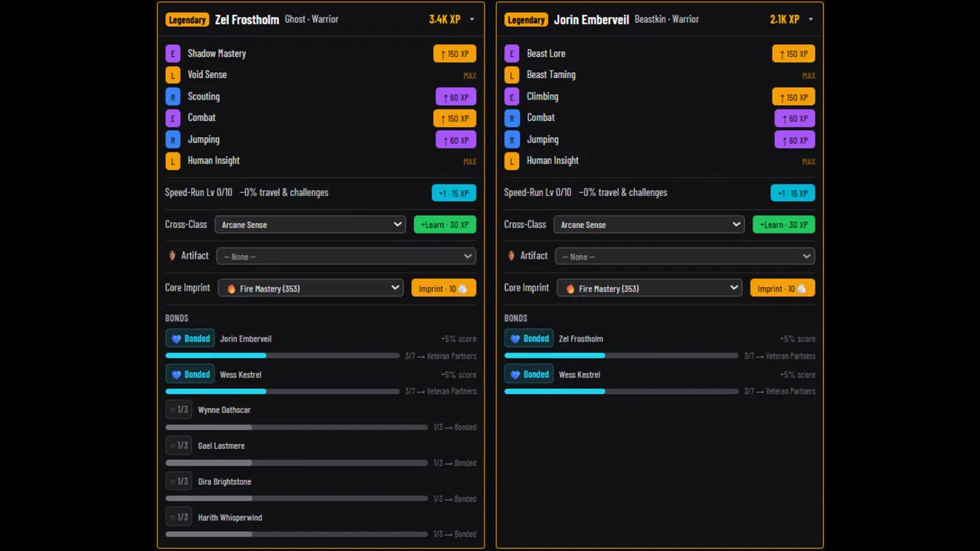Screen dimensions: 980x551
Task: Select Dira Brightstone bond name
Action: [x=224, y=481]
